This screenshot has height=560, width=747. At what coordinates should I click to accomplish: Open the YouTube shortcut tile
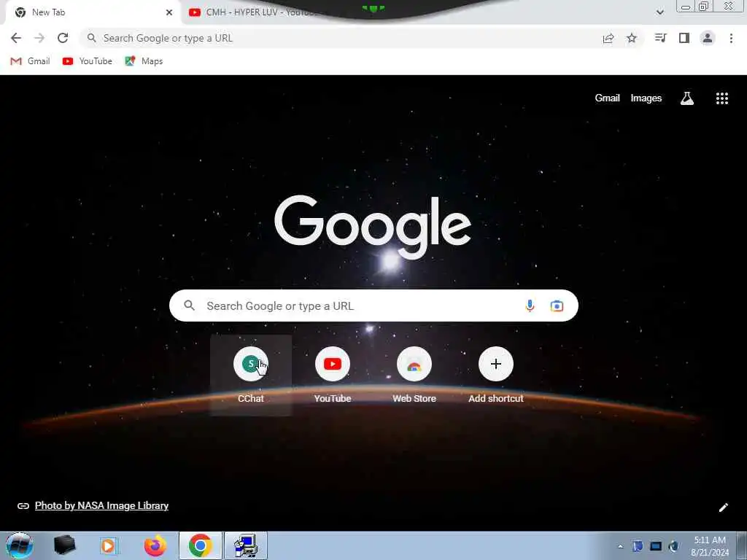[333, 376]
